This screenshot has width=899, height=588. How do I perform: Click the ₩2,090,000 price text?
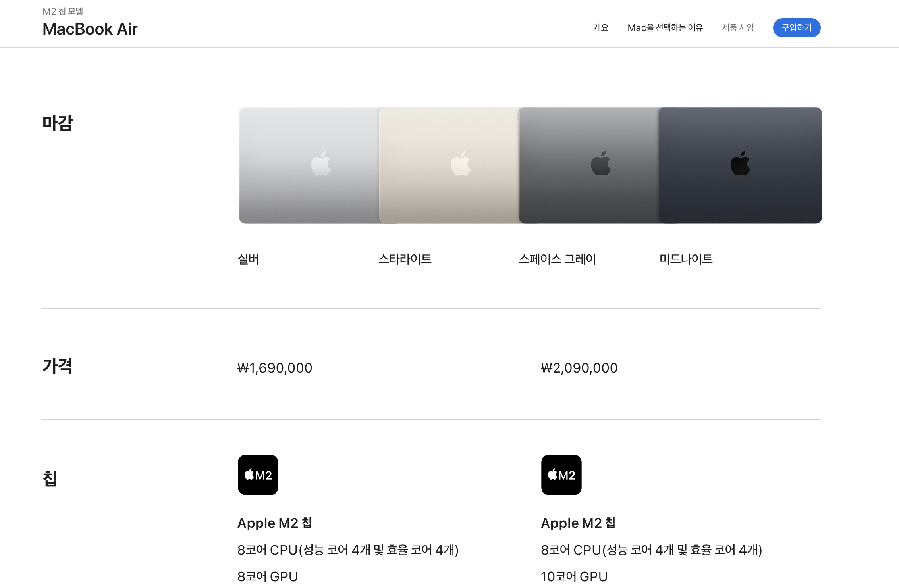click(x=579, y=368)
